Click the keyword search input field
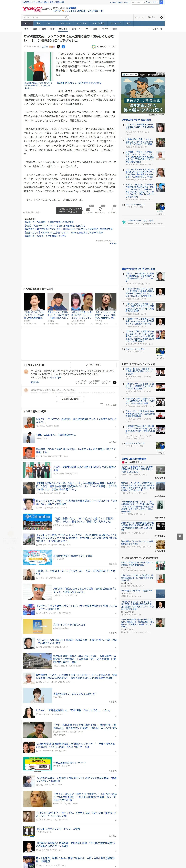186x868 pixels. pyautogui.click(x=44, y=18)
